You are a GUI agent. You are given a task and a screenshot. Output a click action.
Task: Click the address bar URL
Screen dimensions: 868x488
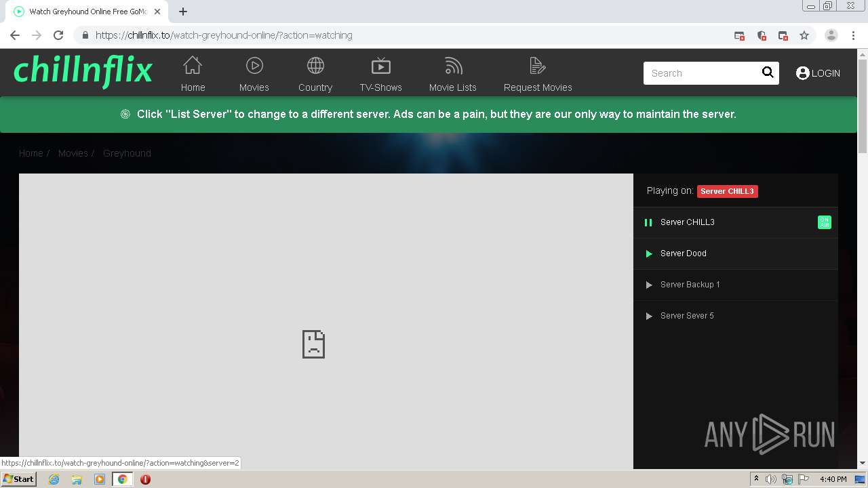pyautogui.click(x=224, y=35)
